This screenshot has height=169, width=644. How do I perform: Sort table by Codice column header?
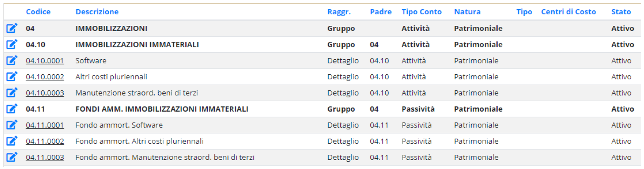(38, 12)
